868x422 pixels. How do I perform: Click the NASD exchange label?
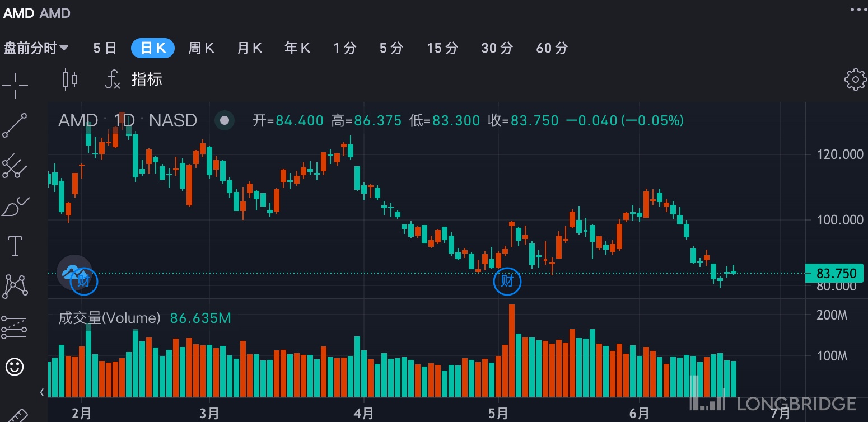pyautogui.click(x=173, y=120)
